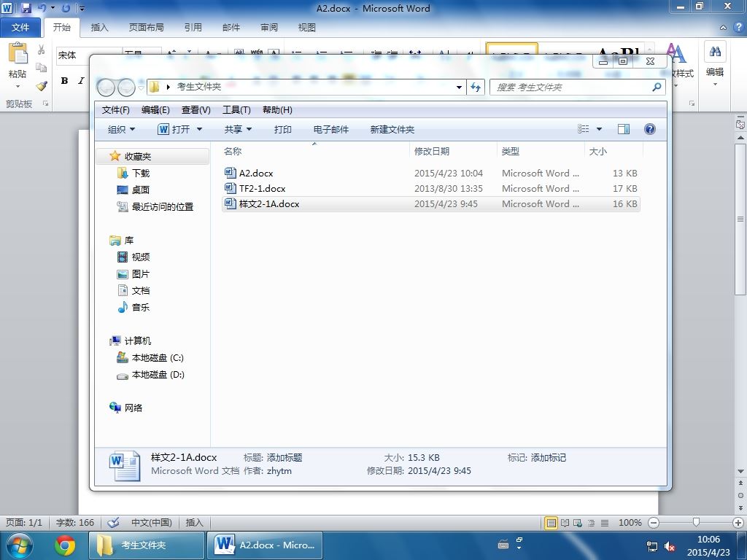The image size is (747, 560).
Task: Toggle Italic formatting in Word
Action: (81, 81)
